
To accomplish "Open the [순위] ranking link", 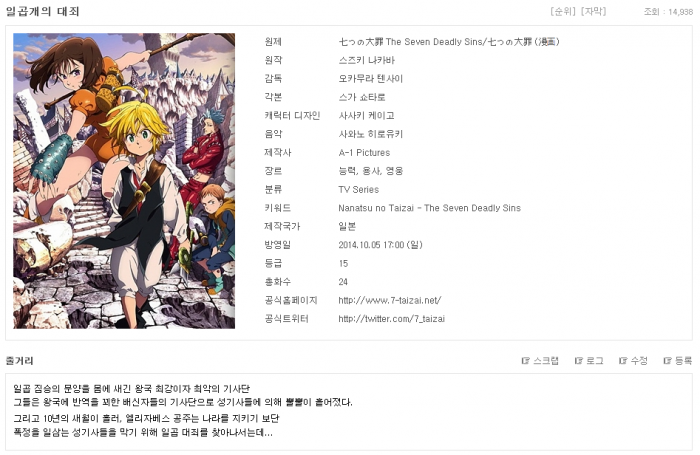I will coord(562,12).
